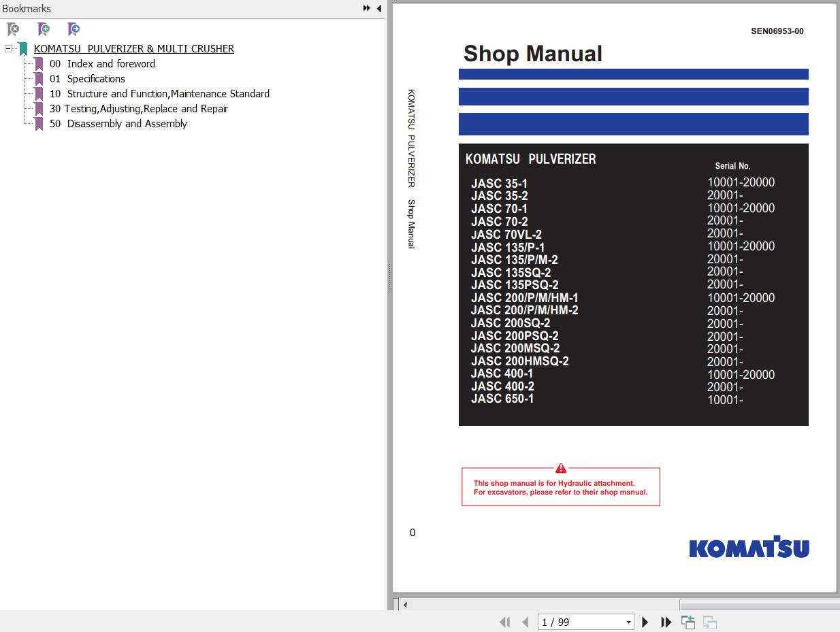Click purple bookmark icon beside 01 Specifications
The height and width of the screenshot is (632, 840).
[x=39, y=79]
